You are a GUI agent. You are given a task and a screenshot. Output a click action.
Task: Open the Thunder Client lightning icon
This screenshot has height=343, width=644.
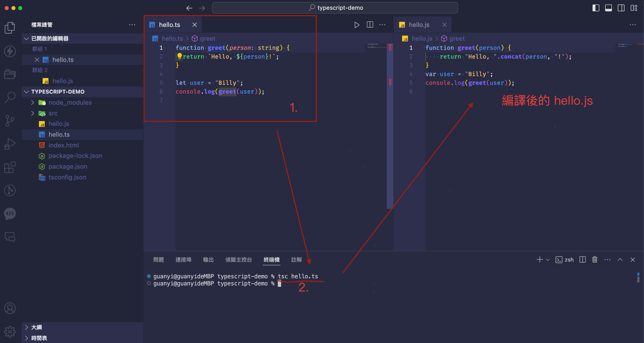click(10, 51)
